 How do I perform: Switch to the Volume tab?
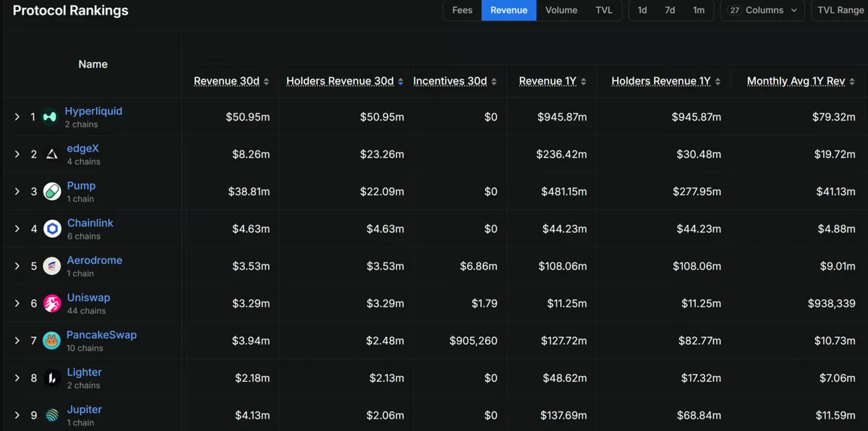click(x=561, y=10)
